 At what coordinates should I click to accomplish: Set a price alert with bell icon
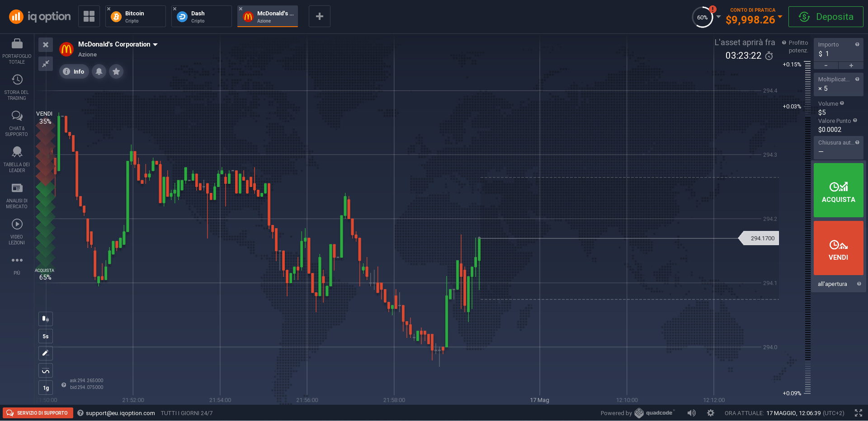point(99,71)
